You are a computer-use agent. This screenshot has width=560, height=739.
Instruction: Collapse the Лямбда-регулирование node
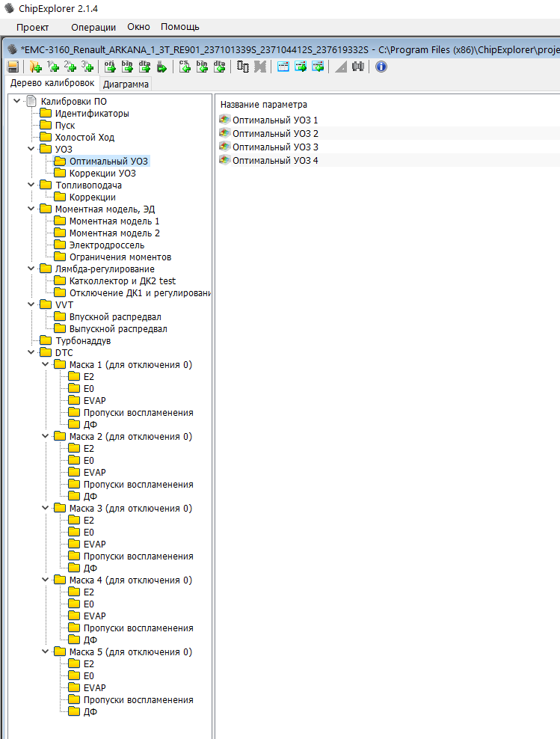pyautogui.click(x=31, y=269)
